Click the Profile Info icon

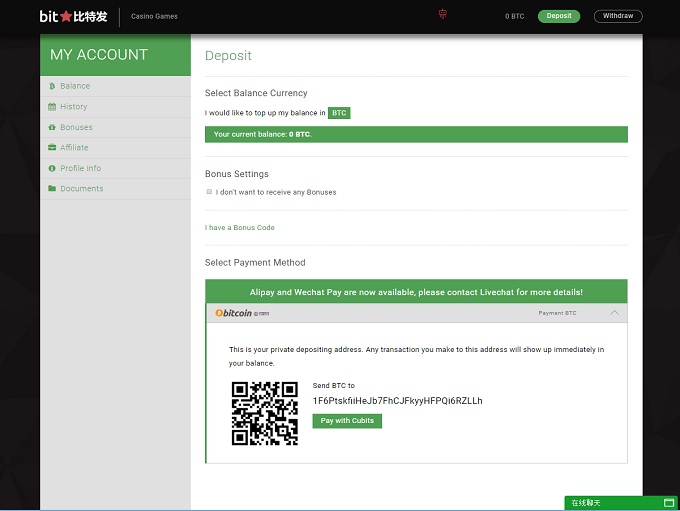tap(52, 168)
